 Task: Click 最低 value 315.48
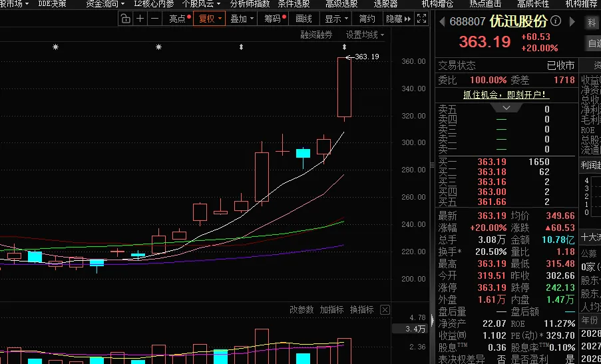(x=560, y=264)
